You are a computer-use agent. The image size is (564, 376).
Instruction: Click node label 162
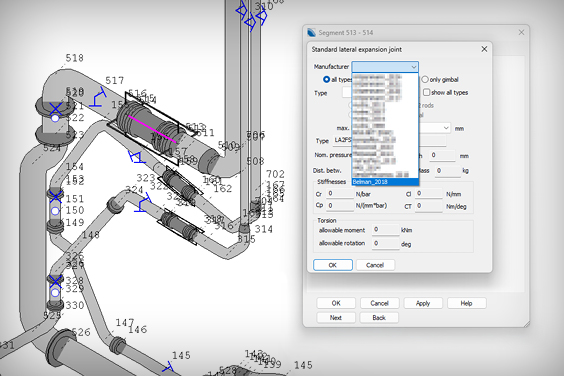click(223, 189)
